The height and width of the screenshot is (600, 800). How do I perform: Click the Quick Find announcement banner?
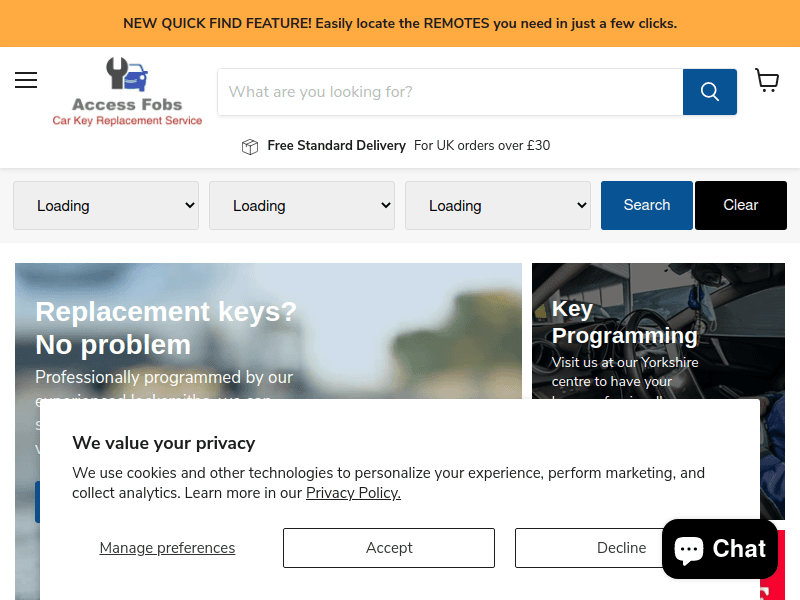coord(400,23)
